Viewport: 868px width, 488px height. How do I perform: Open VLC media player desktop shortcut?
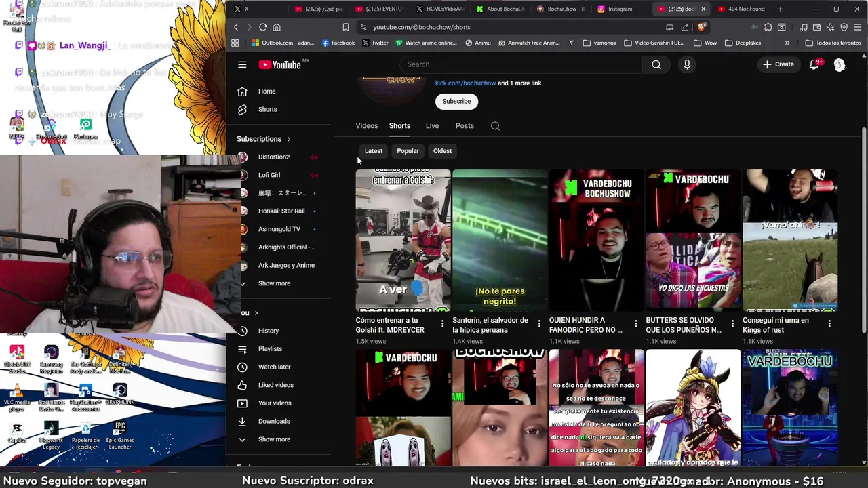(x=17, y=397)
